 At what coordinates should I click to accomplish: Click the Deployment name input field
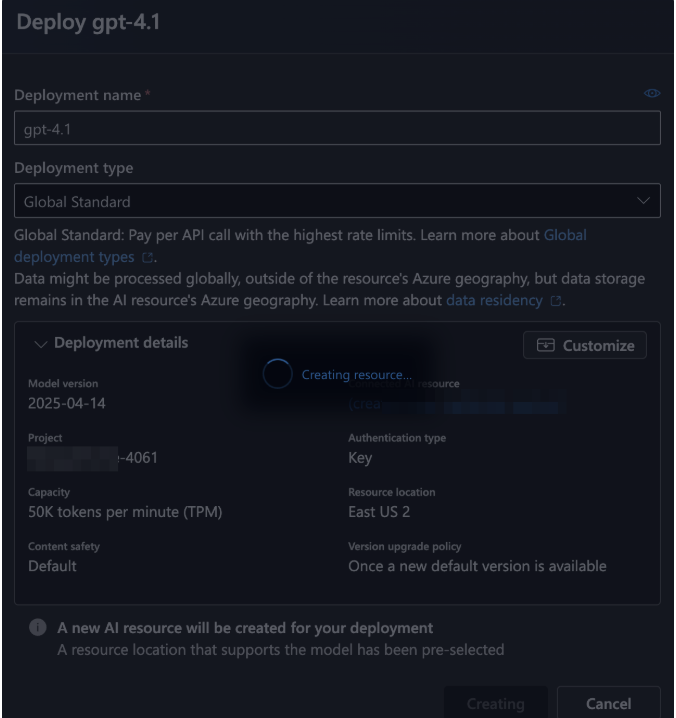[337, 128]
